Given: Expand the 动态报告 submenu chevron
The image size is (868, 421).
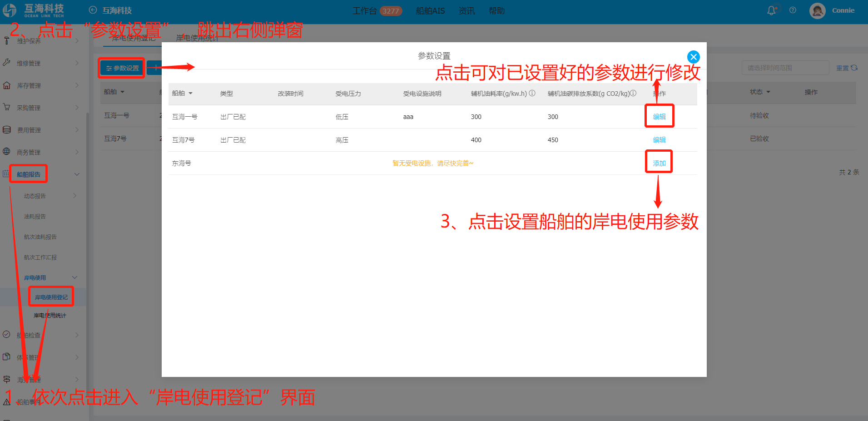Looking at the screenshot, I should click(74, 196).
